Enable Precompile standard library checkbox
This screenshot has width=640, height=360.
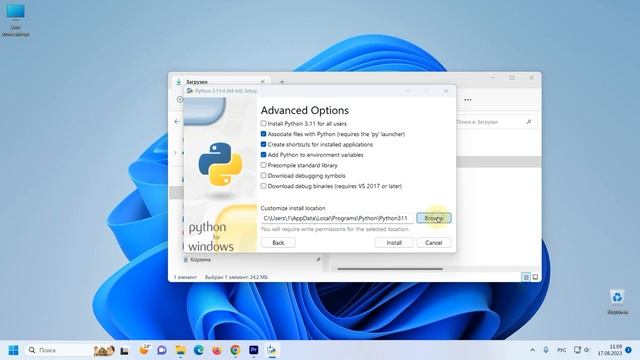263,165
